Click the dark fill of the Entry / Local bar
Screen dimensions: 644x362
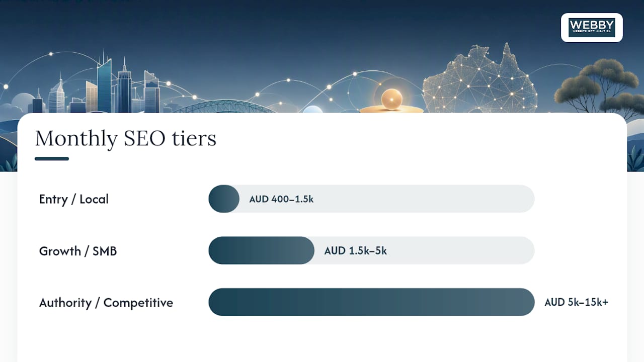224,199
